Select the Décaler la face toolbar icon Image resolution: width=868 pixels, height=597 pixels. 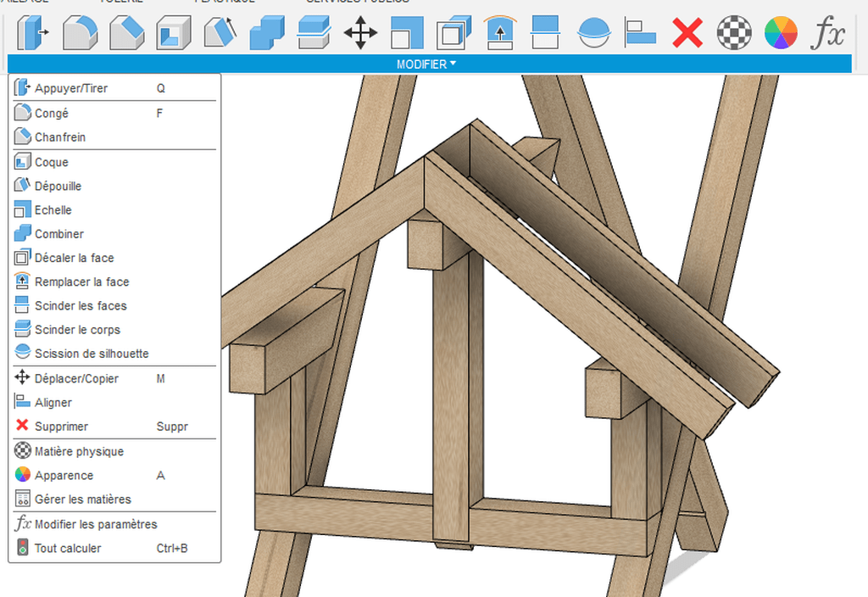tap(454, 33)
